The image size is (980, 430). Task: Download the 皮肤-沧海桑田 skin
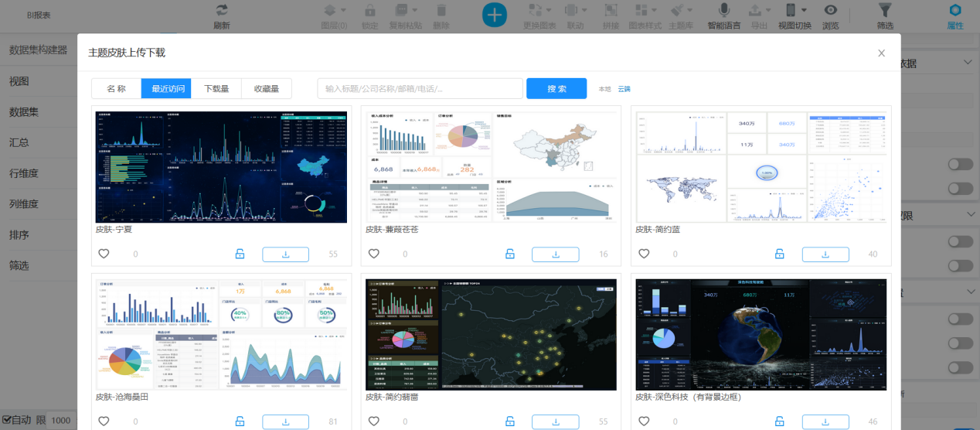point(285,422)
